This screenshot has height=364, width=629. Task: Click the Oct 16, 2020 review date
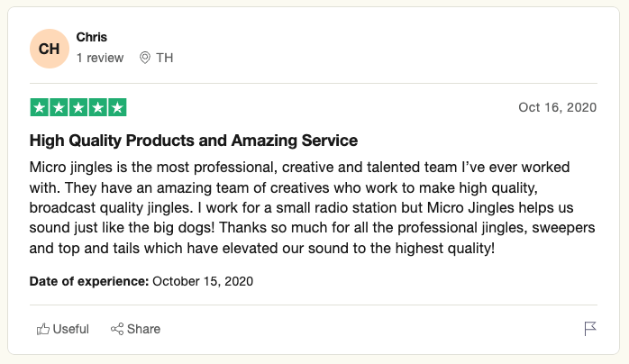point(557,107)
